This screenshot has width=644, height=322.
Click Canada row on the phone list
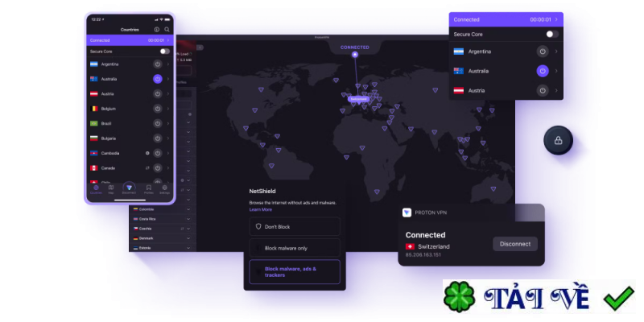click(130, 168)
